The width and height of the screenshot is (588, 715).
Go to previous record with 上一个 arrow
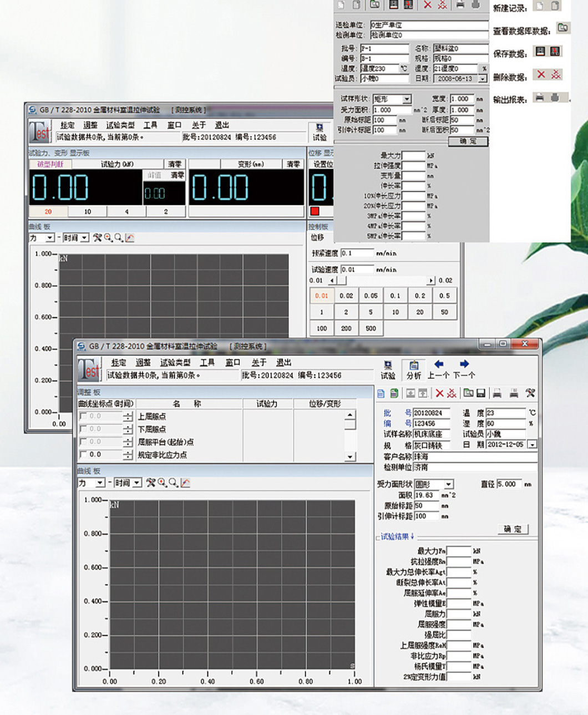(439, 369)
